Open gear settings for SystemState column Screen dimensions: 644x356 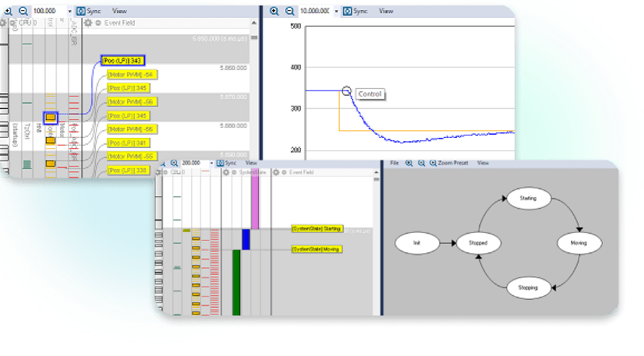(x=226, y=172)
